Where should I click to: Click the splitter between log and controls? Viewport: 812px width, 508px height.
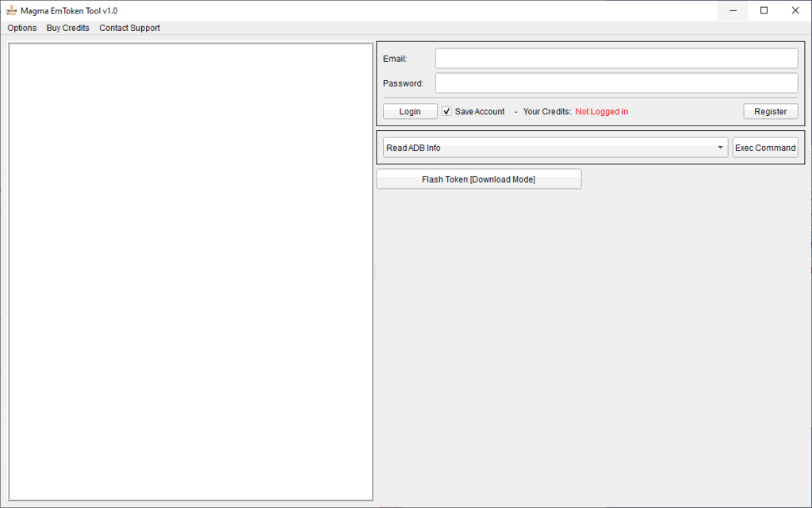click(x=374, y=271)
